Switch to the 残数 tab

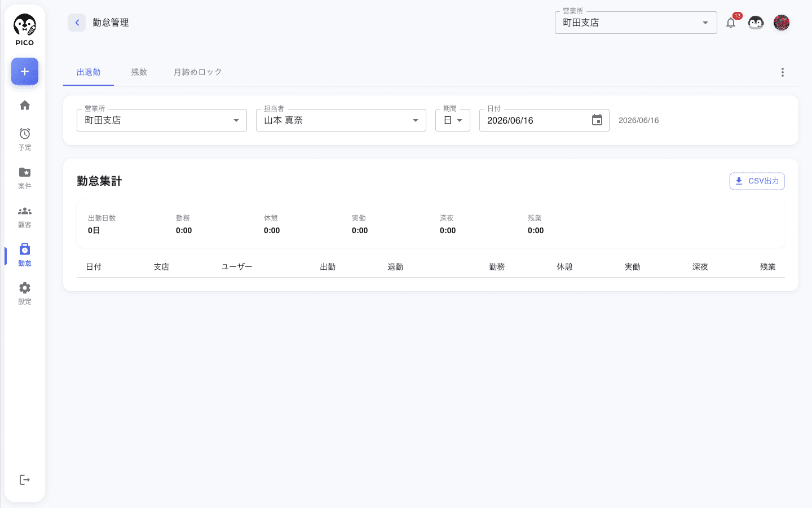coord(139,72)
